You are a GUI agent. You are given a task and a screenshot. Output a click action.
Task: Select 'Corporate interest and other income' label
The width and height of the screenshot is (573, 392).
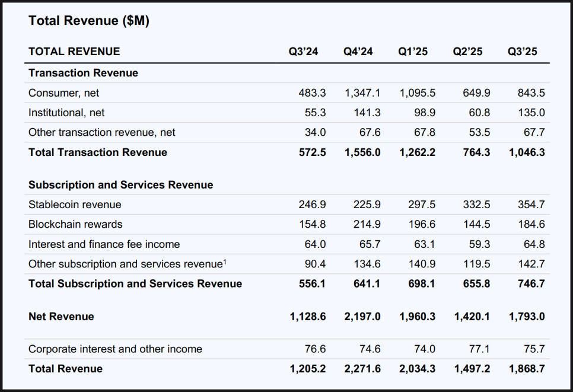115,349
